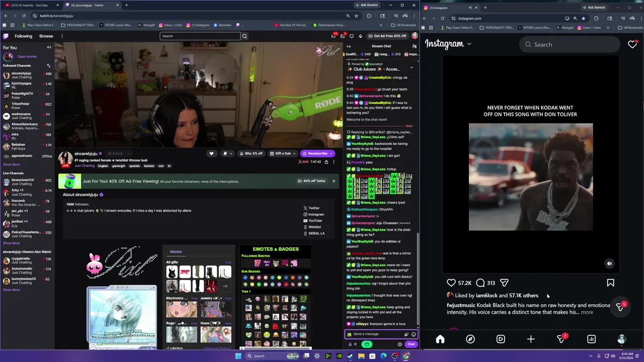Dismiss the 40% Off Ad-Free banner
Viewport: 644px width, 362px height.
[333, 181]
